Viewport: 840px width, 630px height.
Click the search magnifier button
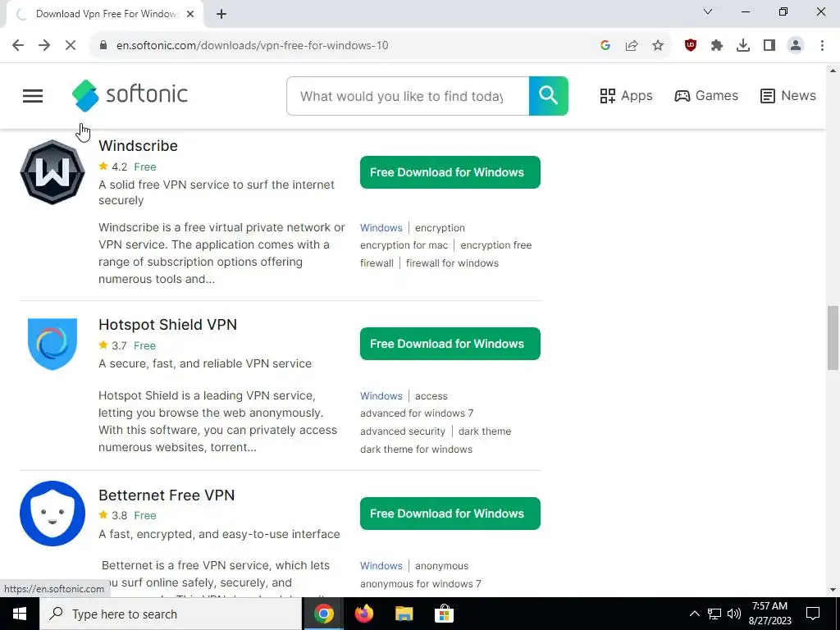pos(549,96)
